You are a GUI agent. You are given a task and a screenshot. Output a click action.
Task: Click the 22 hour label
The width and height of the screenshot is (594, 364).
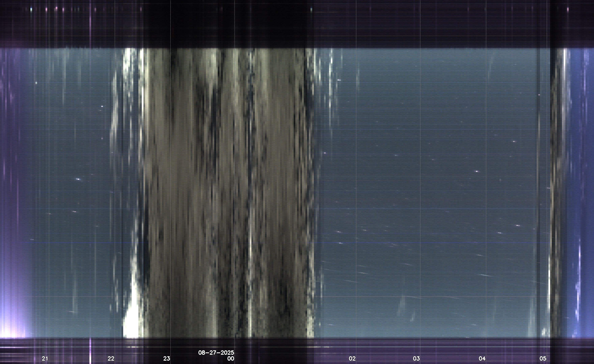[111, 358]
